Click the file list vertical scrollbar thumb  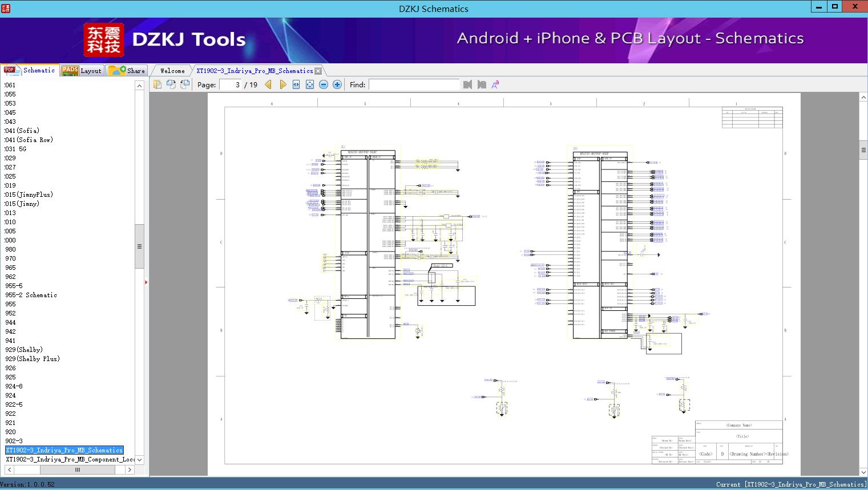(x=139, y=246)
